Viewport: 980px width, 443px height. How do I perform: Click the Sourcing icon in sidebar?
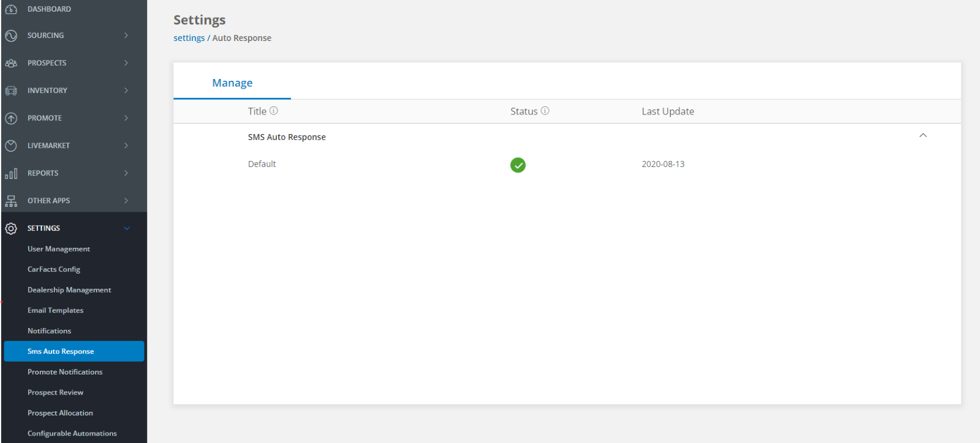(11, 35)
